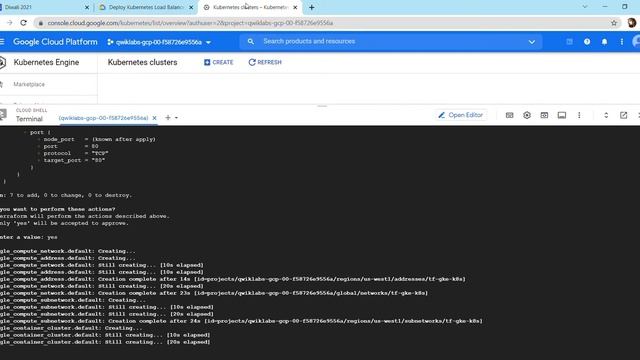Click the site lock icon in address bar

40,23
